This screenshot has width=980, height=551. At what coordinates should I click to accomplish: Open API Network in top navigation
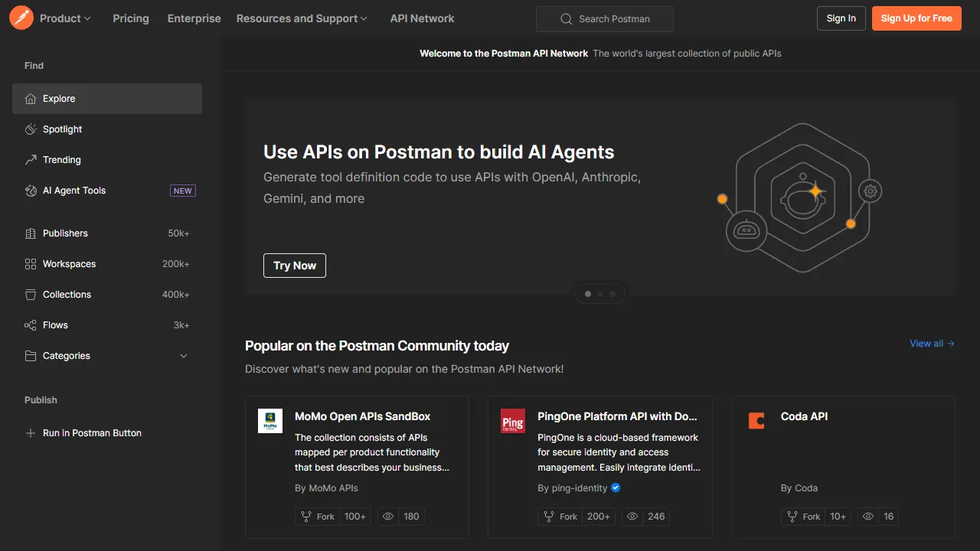(x=422, y=18)
